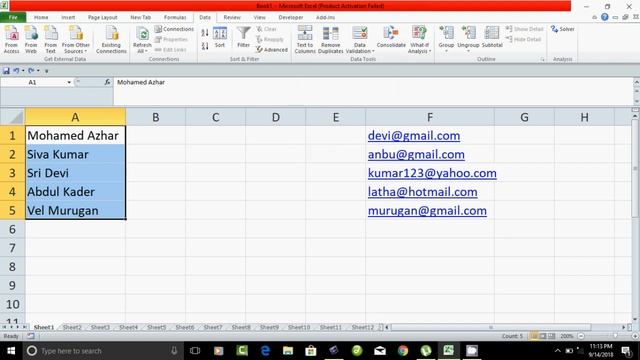Switch to Sheet2 tab
This screenshot has width=640, height=360.
tap(72, 327)
